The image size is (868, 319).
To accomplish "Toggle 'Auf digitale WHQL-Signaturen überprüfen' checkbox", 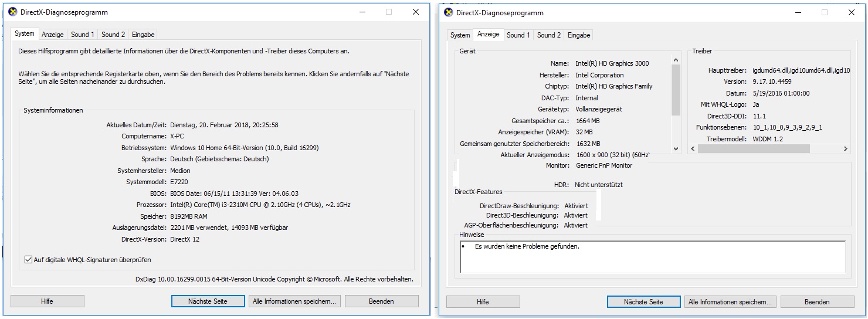I will tap(29, 260).
